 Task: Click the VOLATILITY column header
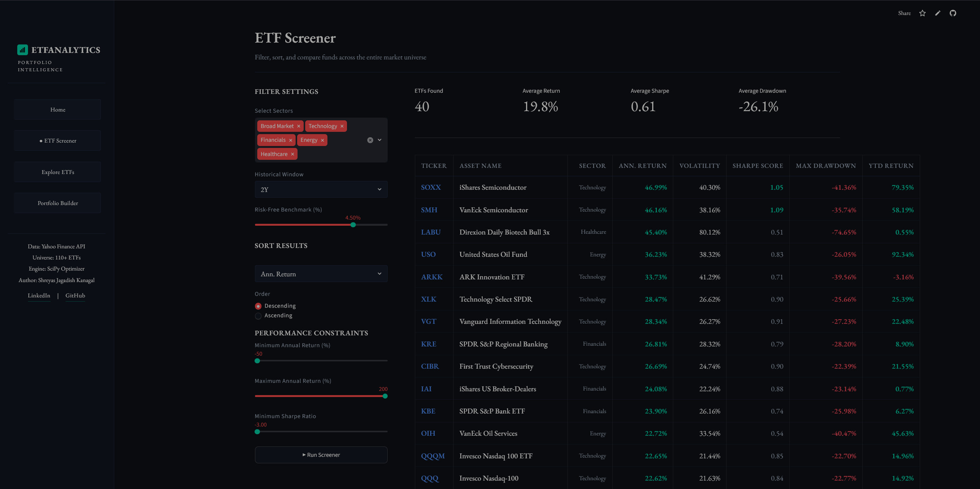(700, 166)
